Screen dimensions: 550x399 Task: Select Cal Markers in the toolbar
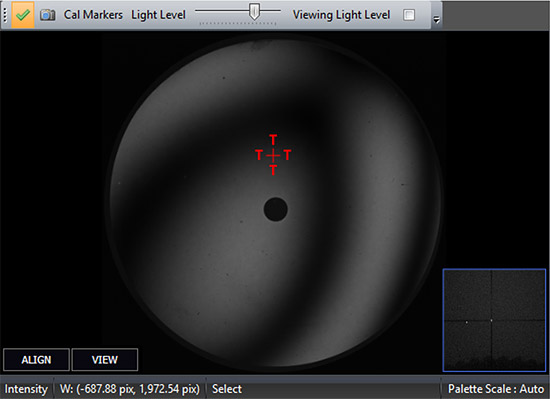[x=93, y=15]
